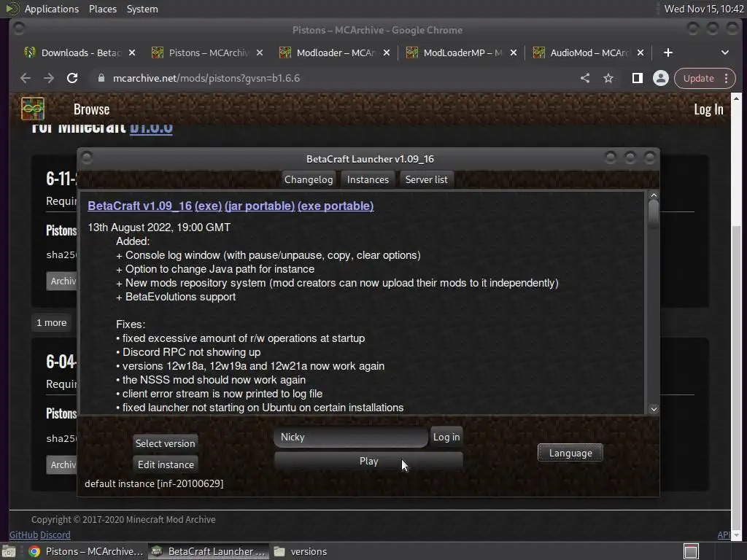Click the show desktop icon in taskbar
This screenshot has width=747, height=560.
click(x=9, y=551)
